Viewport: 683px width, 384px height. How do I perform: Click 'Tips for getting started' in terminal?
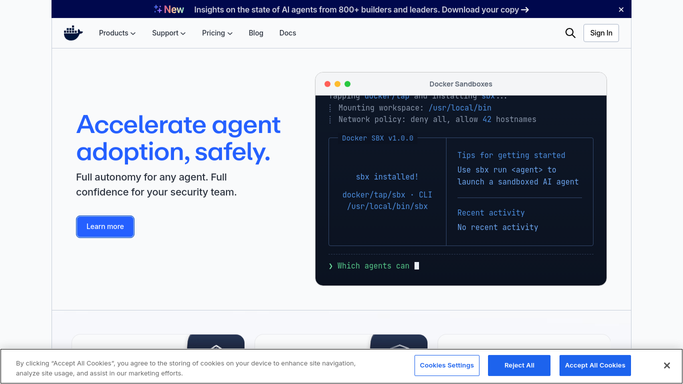[511, 155]
